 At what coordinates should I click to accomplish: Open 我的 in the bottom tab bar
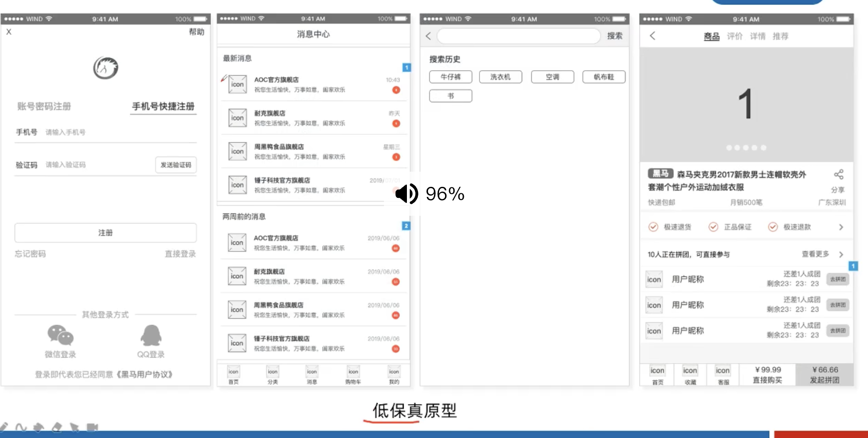pos(394,375)
